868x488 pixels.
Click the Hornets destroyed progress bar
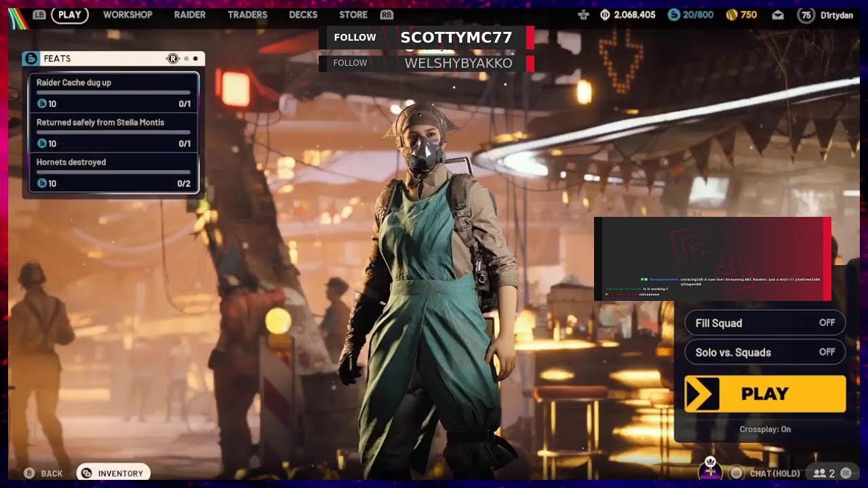[x=113, y=172]
